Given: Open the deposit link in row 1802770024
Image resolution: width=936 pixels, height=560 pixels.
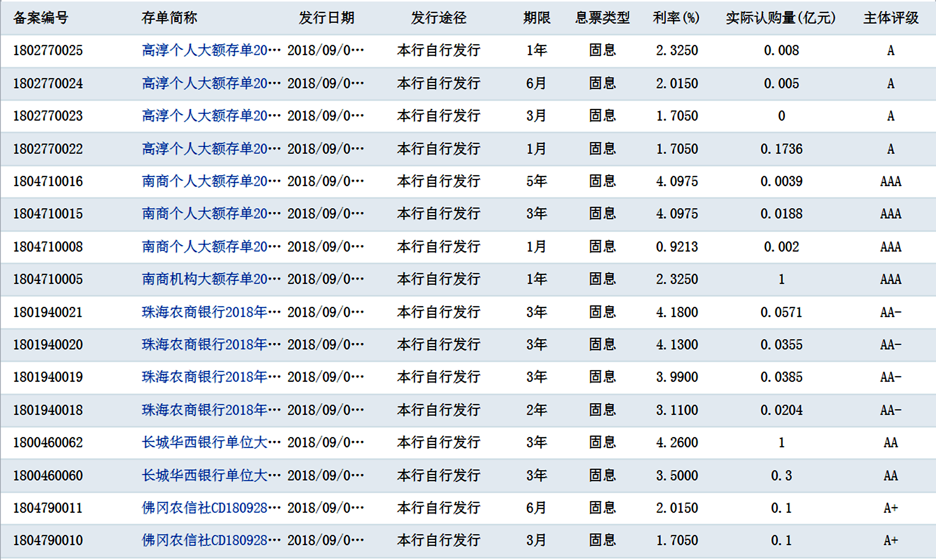Looking at the screenshot, I should tap(211, 83).
